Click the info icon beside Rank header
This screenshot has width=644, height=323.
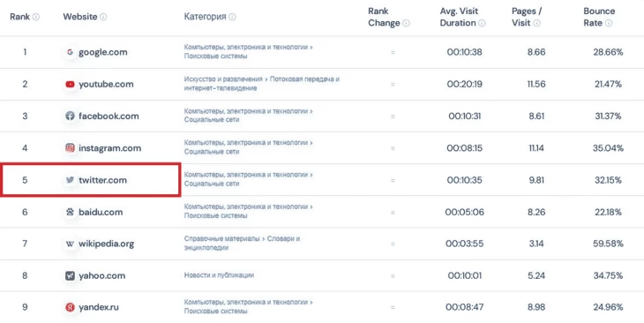[x=36, y=17]
